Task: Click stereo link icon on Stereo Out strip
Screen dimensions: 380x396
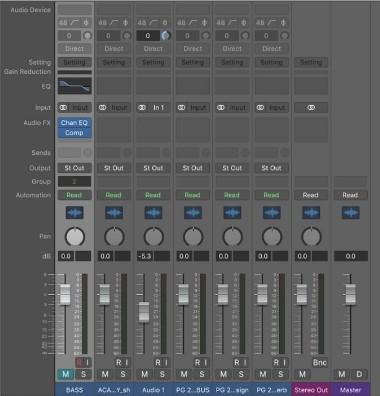Action: pos(311,108)
